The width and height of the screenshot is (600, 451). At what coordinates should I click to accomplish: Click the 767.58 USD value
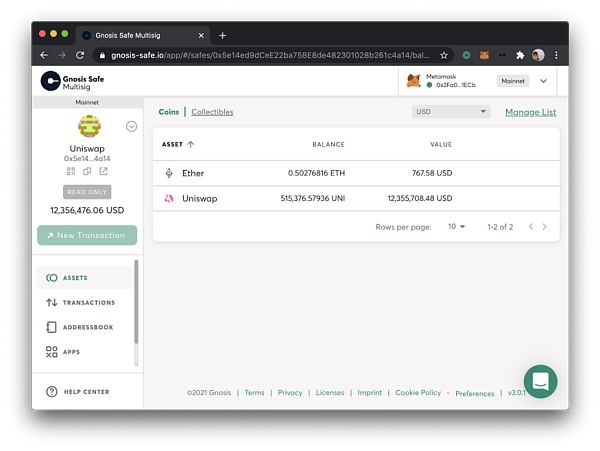click(x=432, y=173)
